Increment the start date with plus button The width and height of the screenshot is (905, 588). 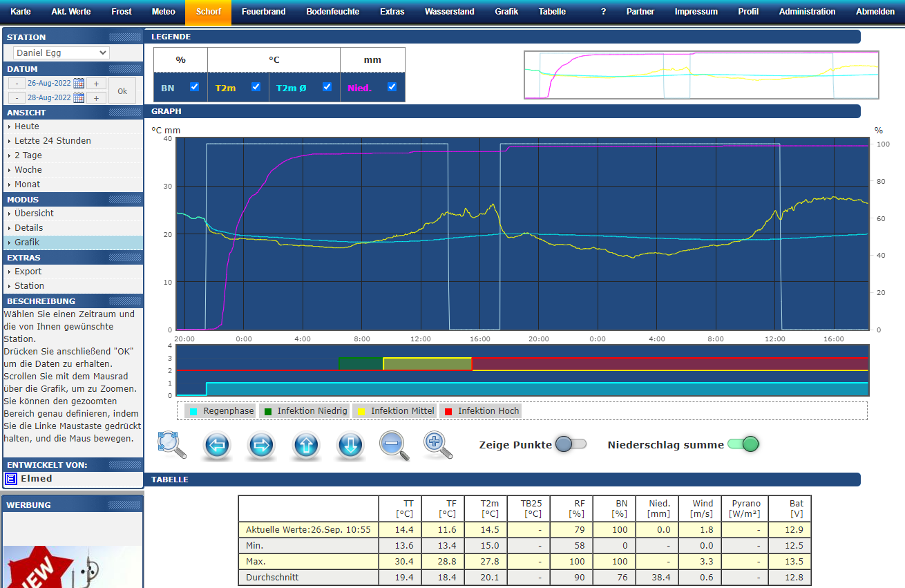[x=96, y=84]
